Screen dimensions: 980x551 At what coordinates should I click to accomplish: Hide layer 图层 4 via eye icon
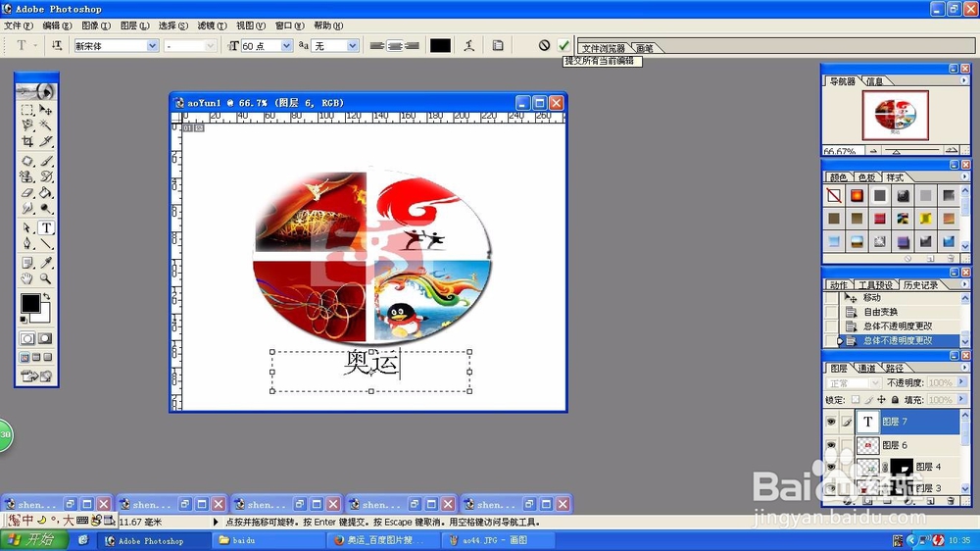tap(831, 467)
